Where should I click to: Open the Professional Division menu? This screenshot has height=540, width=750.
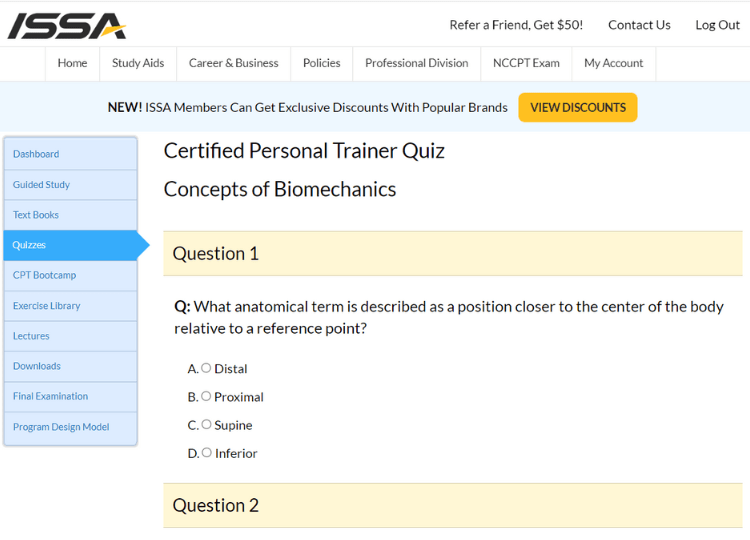click(417, 63)
